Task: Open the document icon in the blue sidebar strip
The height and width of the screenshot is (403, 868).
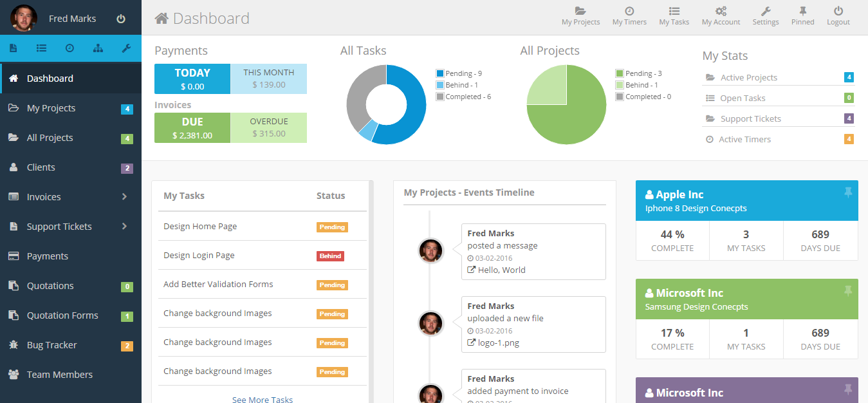Action: pos(14,48)
